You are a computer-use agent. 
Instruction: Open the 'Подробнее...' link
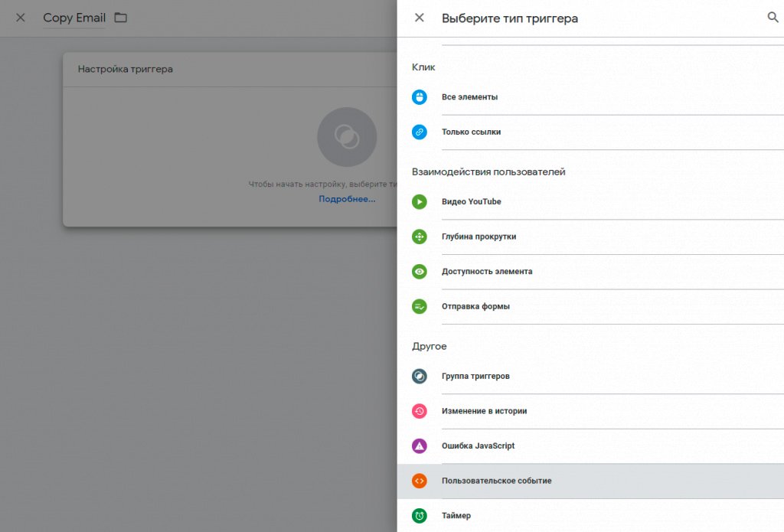(347, 199)
